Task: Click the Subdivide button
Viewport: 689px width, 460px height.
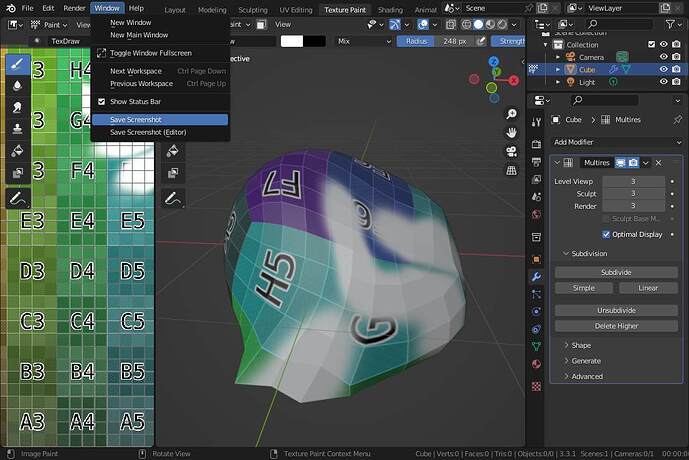Action: [x=616, y=272]
